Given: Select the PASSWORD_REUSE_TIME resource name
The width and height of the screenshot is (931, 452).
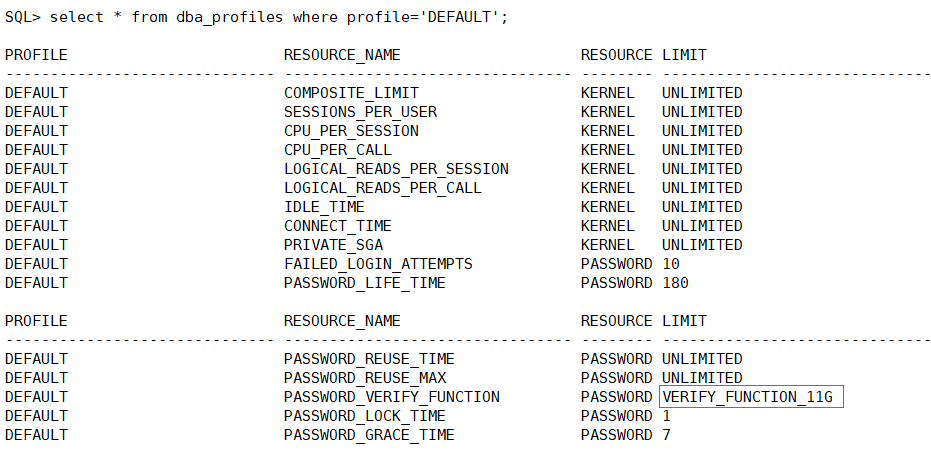Looking at the screenshot, I should 369,359.
